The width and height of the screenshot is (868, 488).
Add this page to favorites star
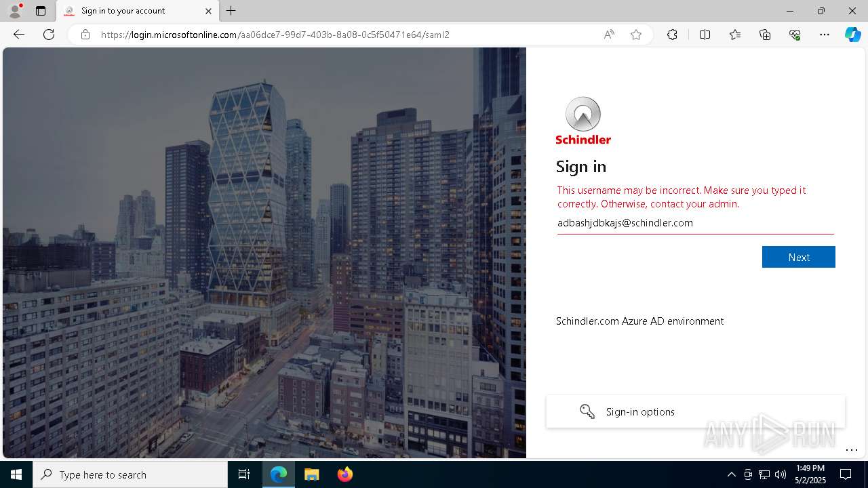tap(636, 35)
